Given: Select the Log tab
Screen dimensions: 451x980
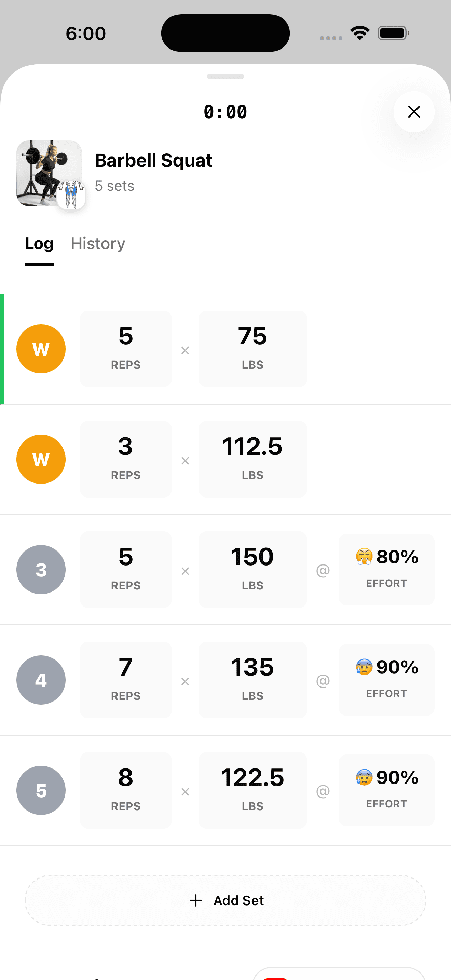Looking at the screenshot, I should [x=39, y=244].
